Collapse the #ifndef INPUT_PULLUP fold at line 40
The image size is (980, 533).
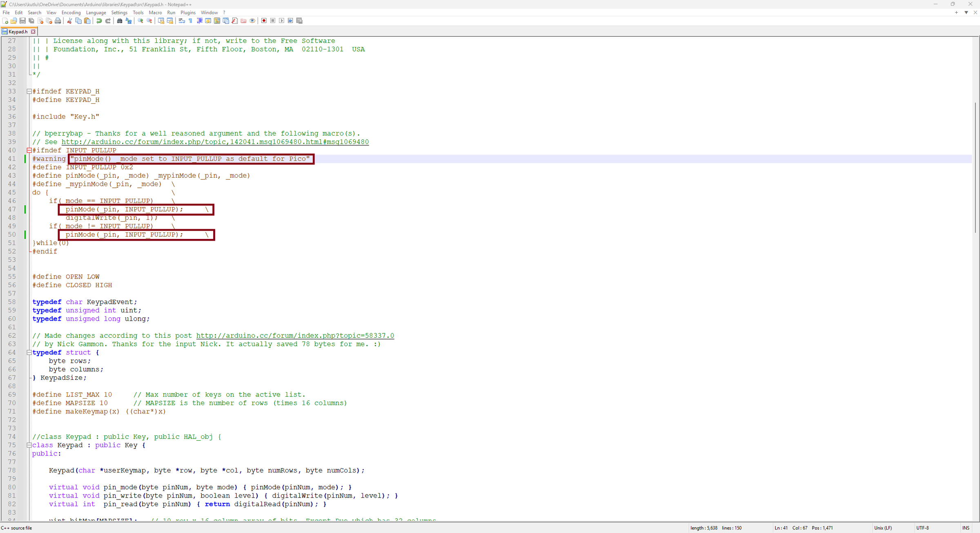point(29,150)
